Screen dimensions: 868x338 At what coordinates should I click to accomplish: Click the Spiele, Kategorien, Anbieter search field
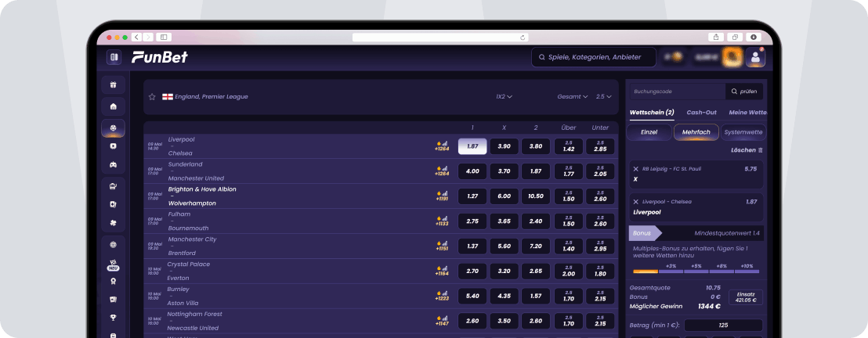coord(594,57)
